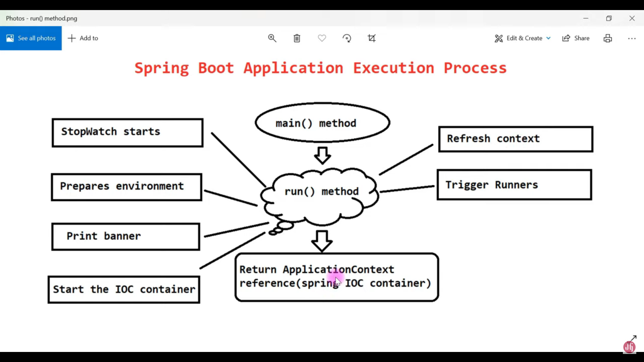Screen dimensions: 644x362
Task: Delete photo with trash icon
Action: [297, 38]
